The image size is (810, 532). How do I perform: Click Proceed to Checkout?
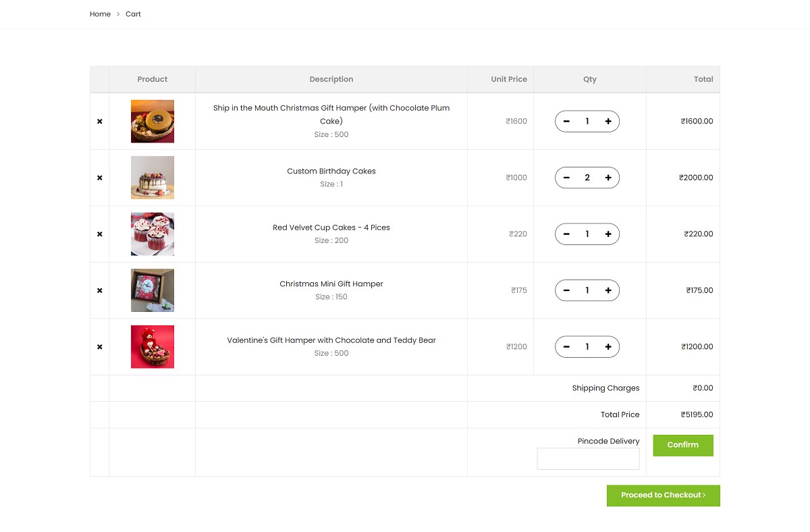coord(663,495)
